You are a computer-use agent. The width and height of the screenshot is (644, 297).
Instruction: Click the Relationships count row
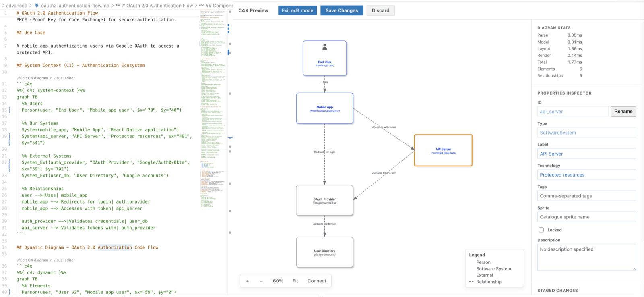point(559,76)
